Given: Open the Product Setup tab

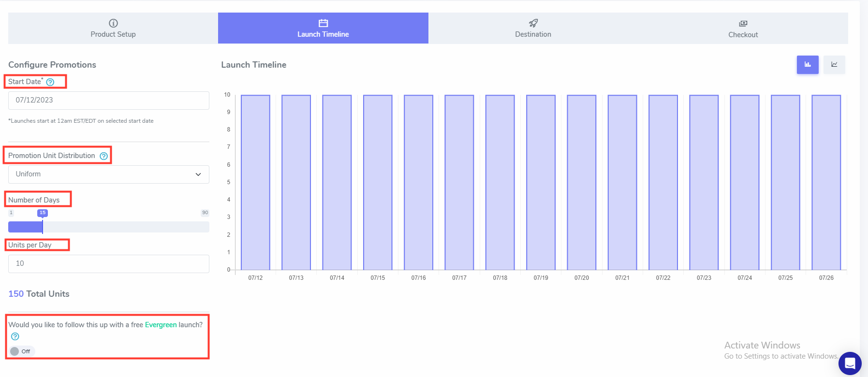Looking at the screenshot, I should point(113,29).
